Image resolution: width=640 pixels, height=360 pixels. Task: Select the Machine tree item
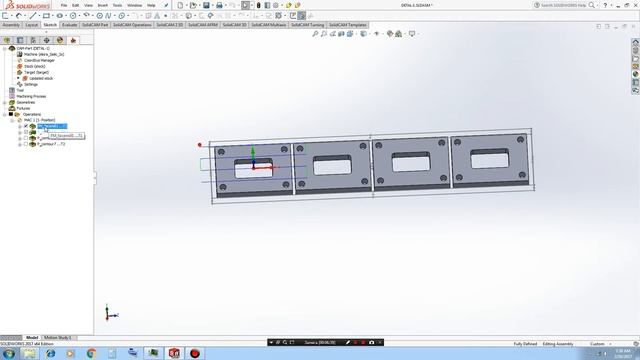point(44,54)
